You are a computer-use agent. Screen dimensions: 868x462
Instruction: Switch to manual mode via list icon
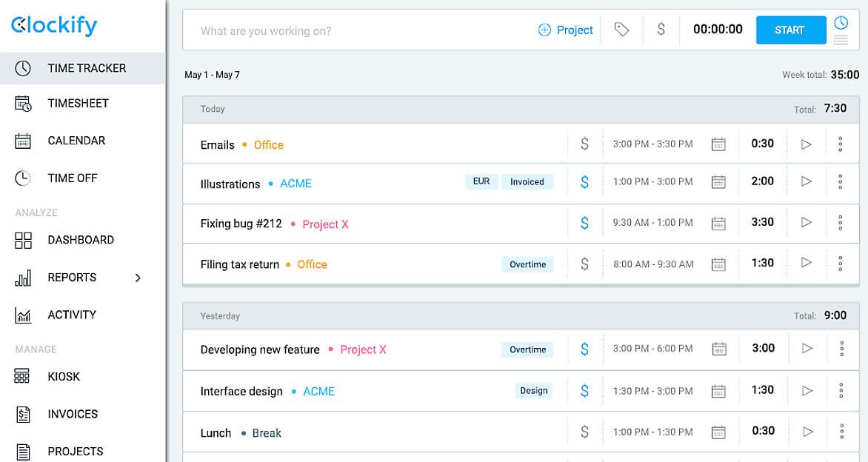point(841,40)
